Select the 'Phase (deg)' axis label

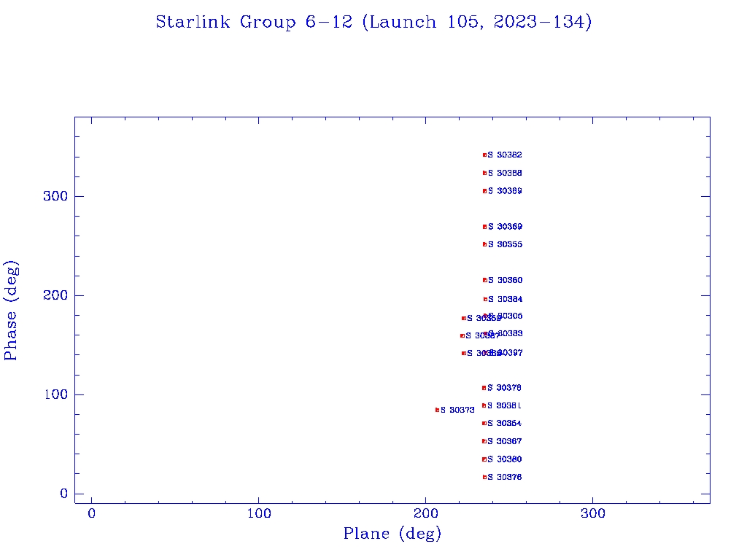click(11, 311)
